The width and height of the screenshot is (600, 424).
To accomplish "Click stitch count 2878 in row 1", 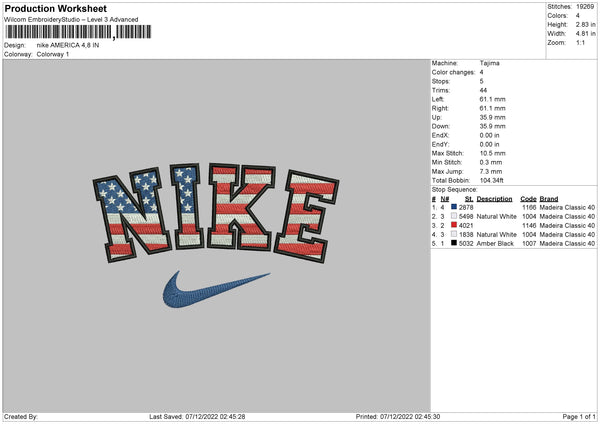I will (466, 207).
